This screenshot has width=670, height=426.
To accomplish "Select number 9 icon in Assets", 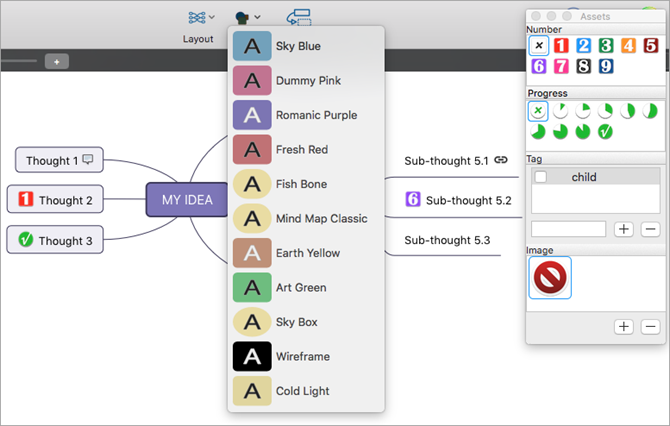I will pos(605,66).
